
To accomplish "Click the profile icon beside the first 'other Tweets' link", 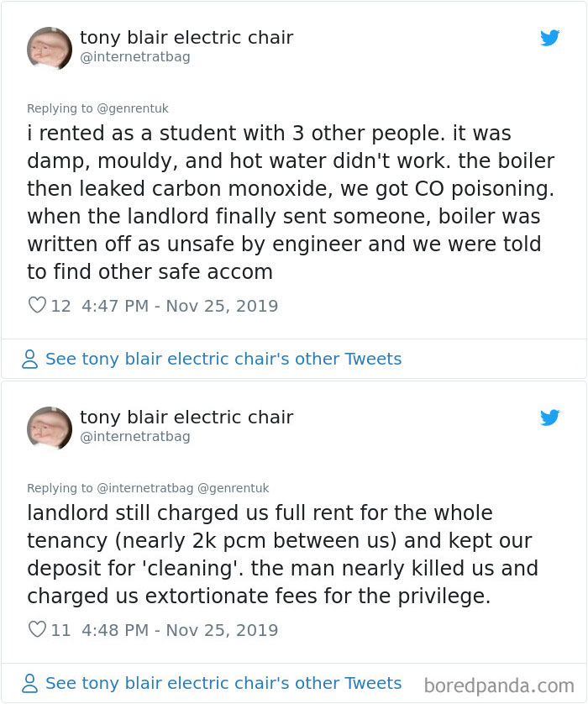I will [30, 359].
